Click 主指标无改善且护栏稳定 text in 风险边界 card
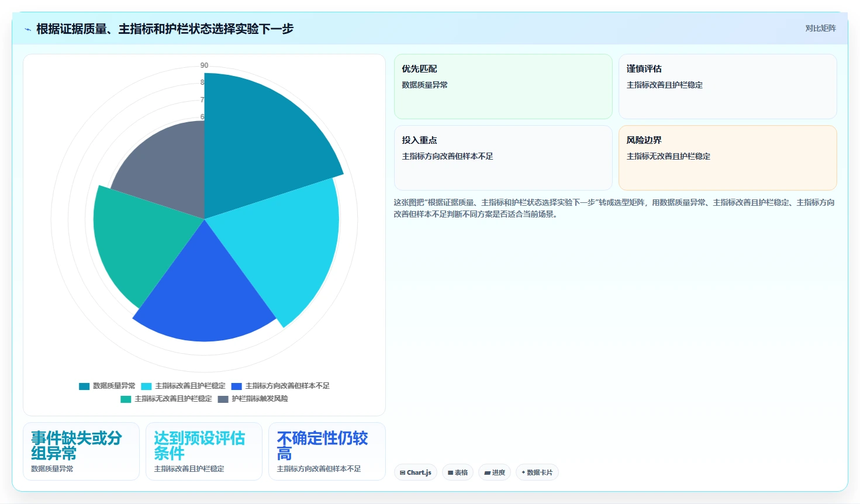 coord(668,156)
